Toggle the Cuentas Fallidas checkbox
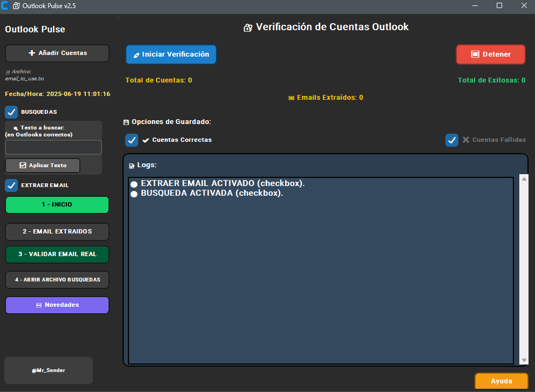 tap(452, 140)
